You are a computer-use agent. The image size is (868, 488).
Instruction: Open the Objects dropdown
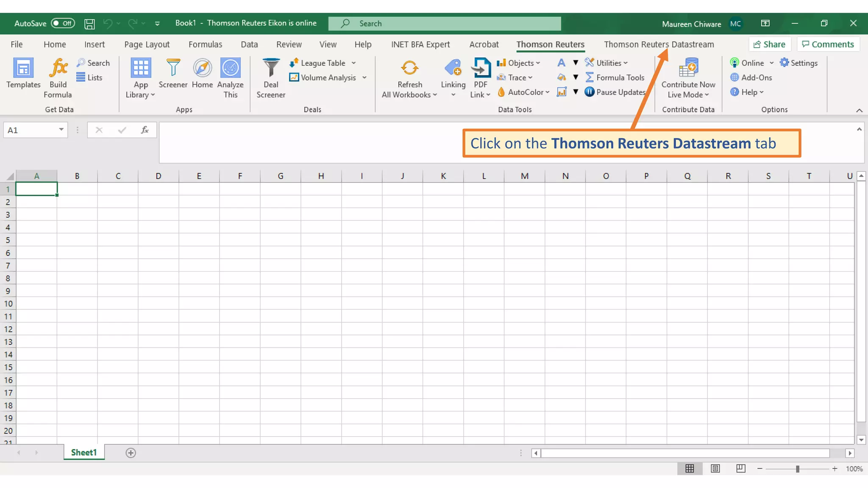[x=519, y=63]
